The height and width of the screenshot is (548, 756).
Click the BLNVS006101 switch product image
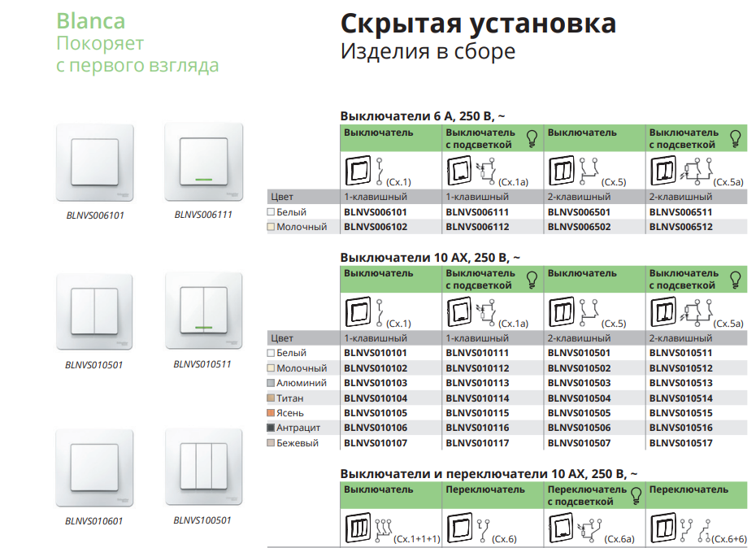(95, 163)
